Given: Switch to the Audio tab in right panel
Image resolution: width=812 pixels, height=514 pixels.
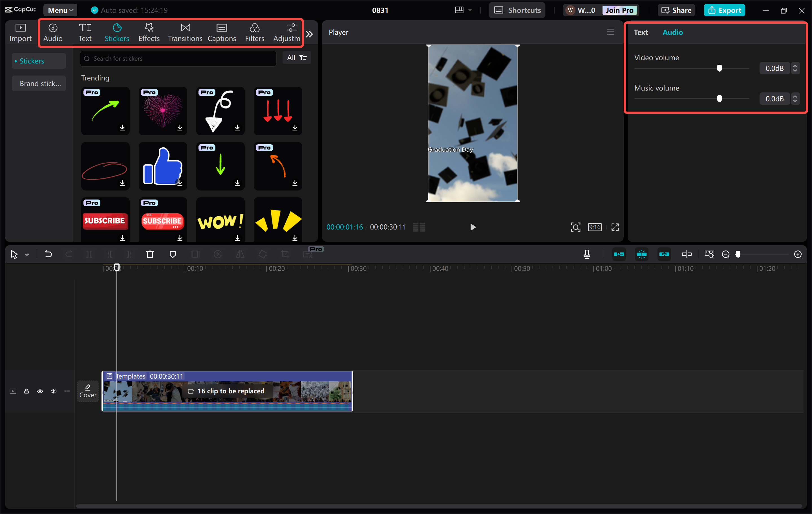Looking at the screenshot, I should pyautogui.click(x=672, y=32).
